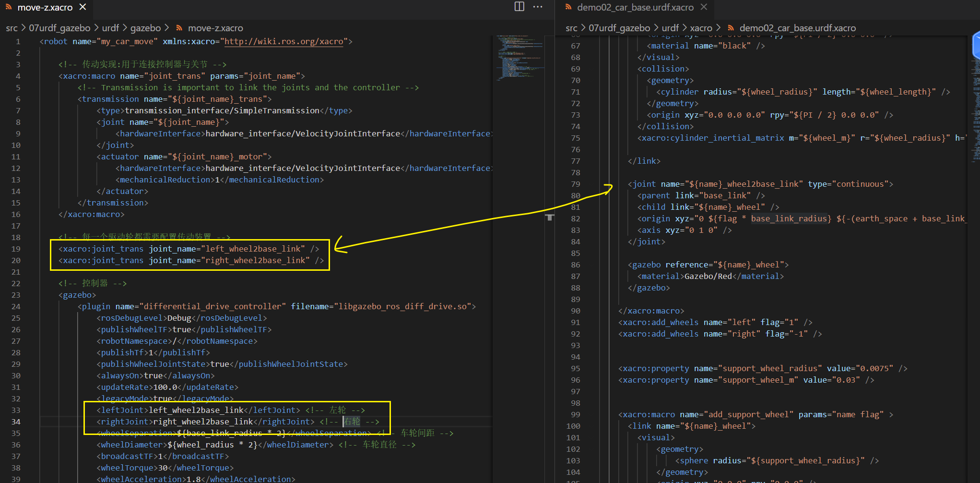Click 'left_wheel2base_link' in leftJoint line 33
Image resolution: width=980 pixels, height=483 pixels.
click(x=196, y=410)
